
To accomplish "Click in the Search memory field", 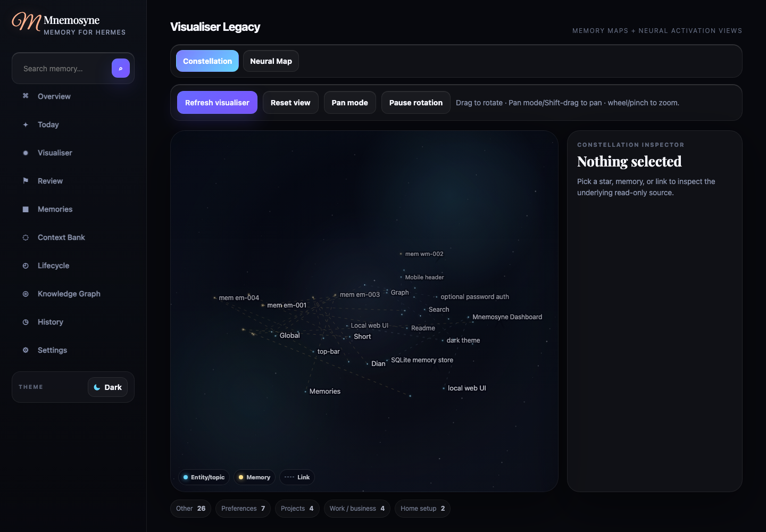I will [x=65, y=69].
